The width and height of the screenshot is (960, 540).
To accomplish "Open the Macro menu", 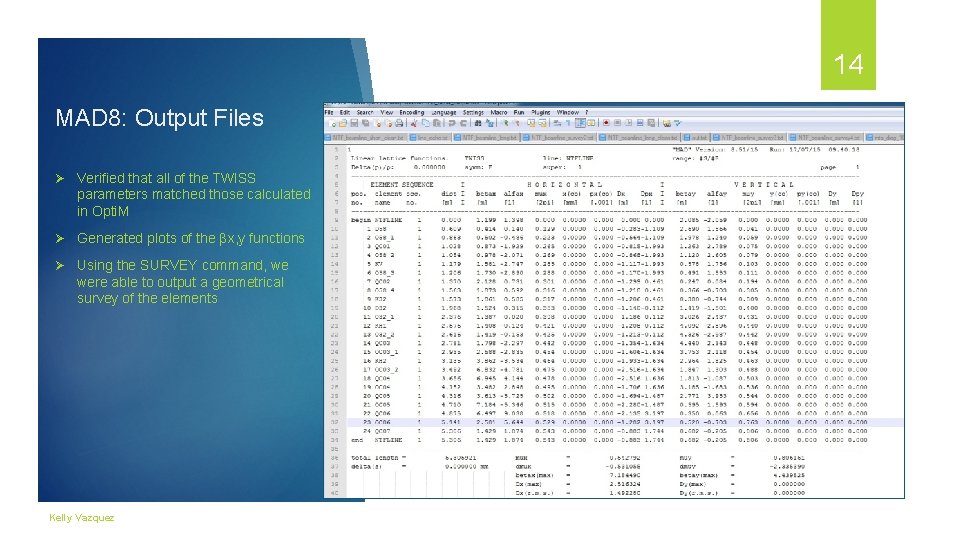I will pos(498,113).
